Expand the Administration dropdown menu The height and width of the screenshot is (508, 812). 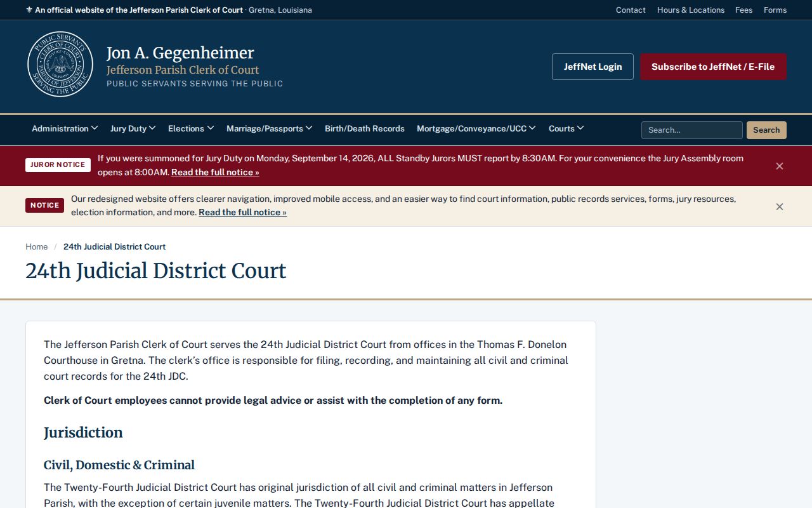pyautogui.click(x=65, y=128)
